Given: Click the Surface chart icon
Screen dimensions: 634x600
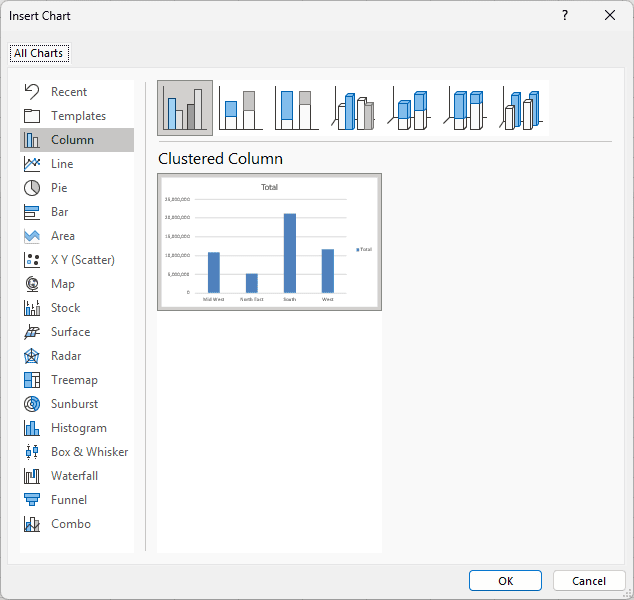Looking at the screenshot, I should click(32, 332).
